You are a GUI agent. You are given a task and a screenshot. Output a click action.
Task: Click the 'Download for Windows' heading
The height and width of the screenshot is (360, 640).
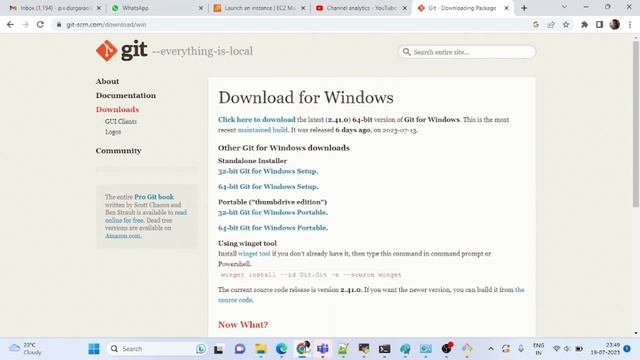pos(306,98)
